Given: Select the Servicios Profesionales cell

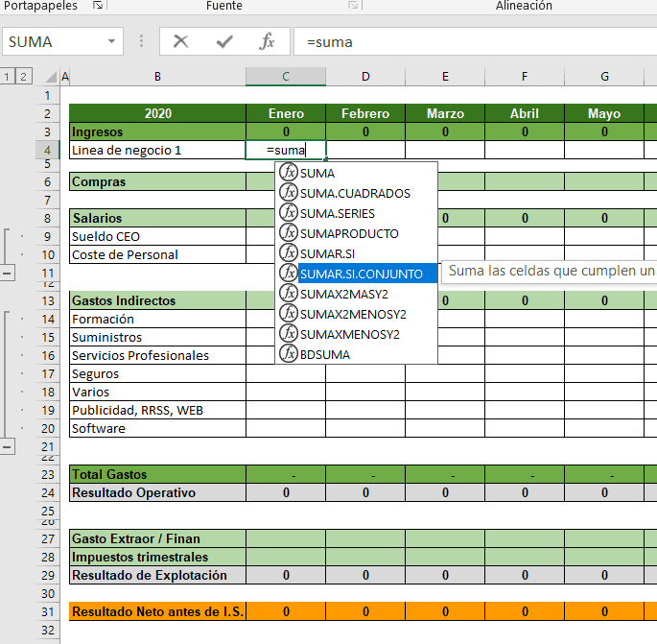Looking at the screenshot, I should coord(157,355).
